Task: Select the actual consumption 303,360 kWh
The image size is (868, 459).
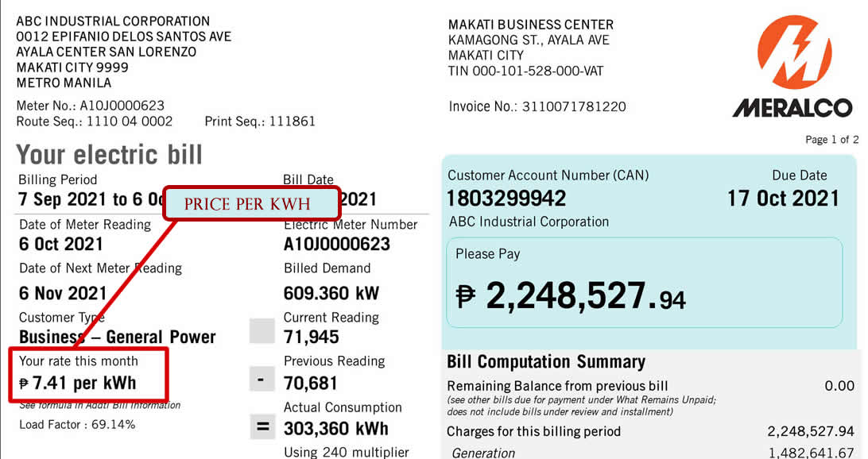Action: 336,429
